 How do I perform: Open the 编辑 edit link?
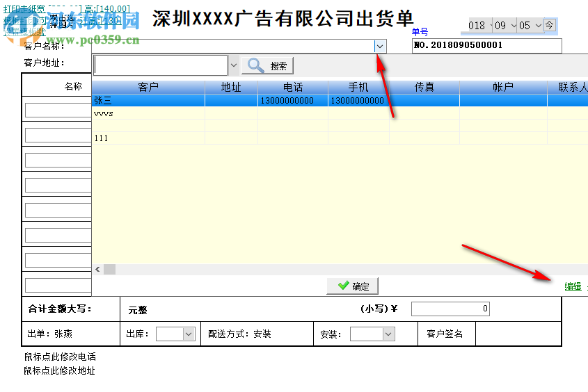(573, 286)
